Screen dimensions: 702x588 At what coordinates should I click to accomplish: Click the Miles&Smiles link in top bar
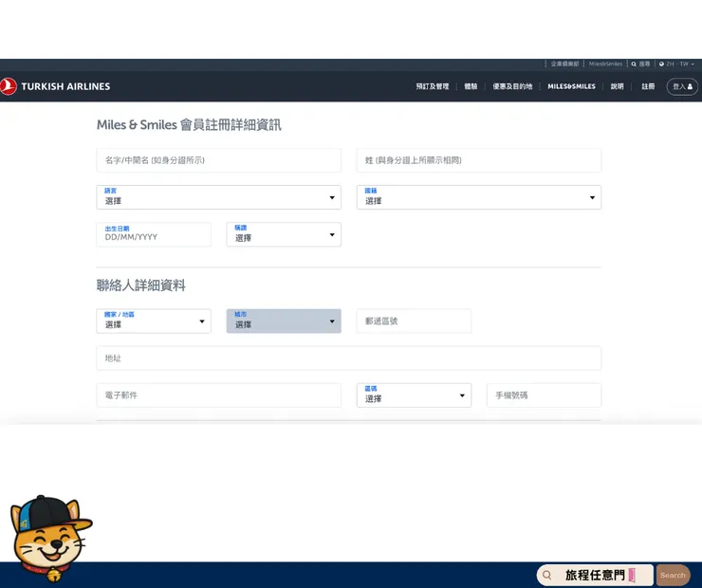pyautogui.click(x=605, y=64)
